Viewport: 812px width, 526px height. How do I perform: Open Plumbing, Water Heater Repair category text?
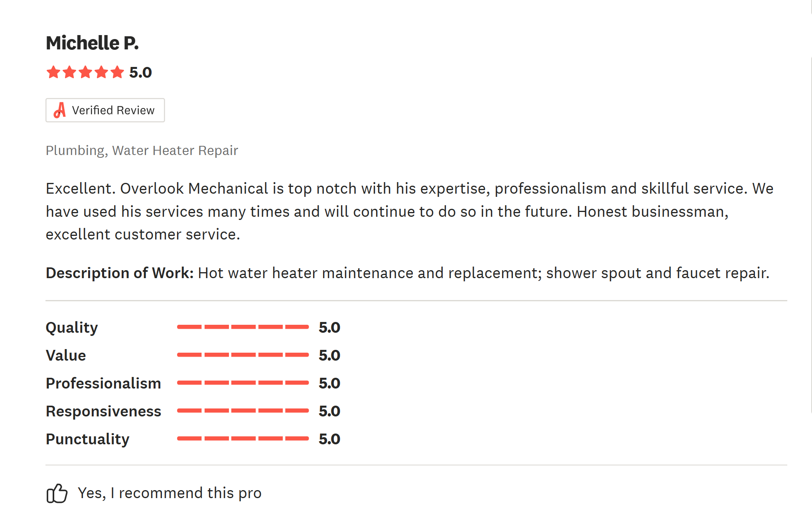pyautogui.click(x=142, y=151)
